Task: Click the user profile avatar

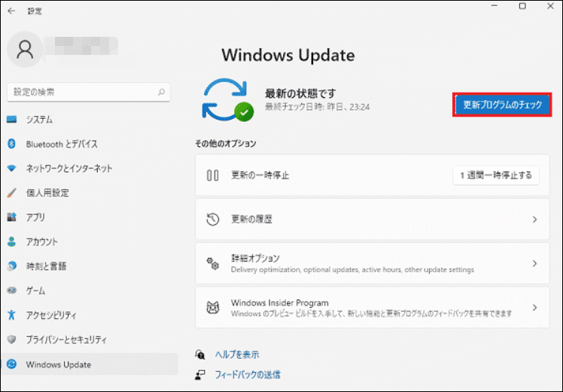Action: pos(25,50)
